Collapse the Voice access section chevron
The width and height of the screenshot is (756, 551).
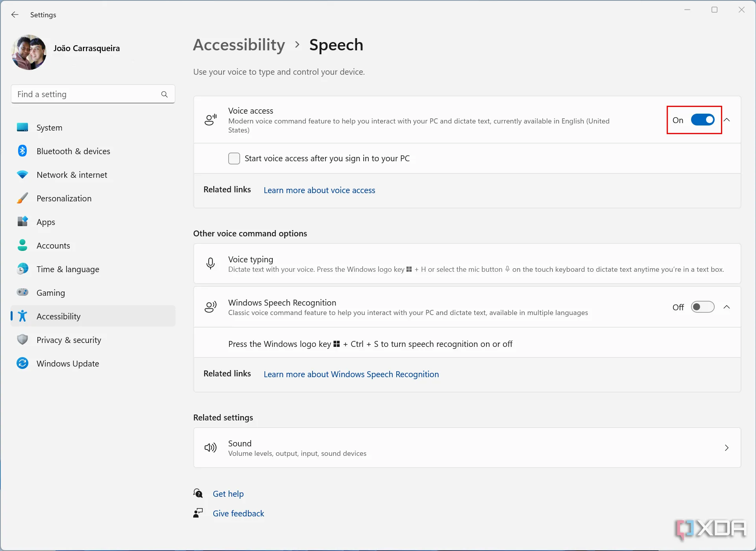pos(727,120)
